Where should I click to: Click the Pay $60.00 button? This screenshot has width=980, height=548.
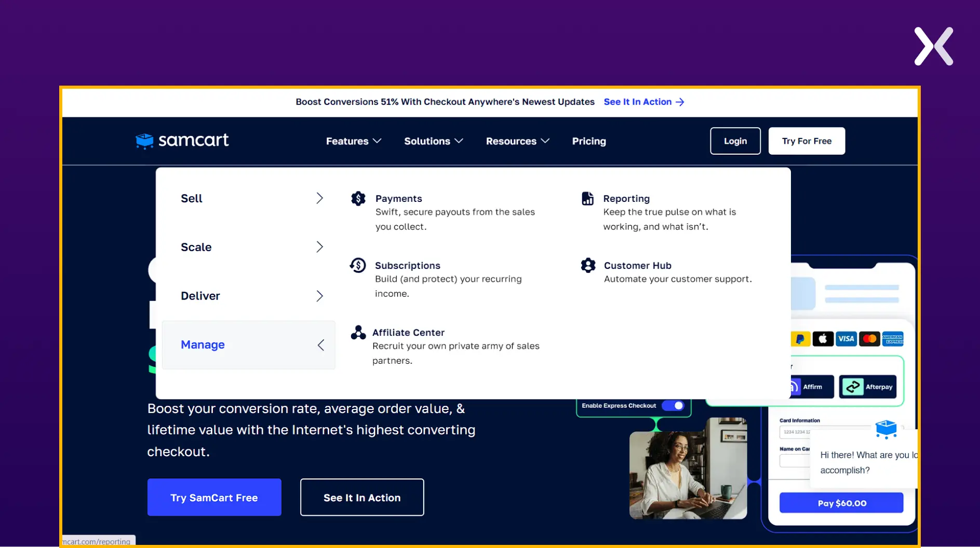841,503
